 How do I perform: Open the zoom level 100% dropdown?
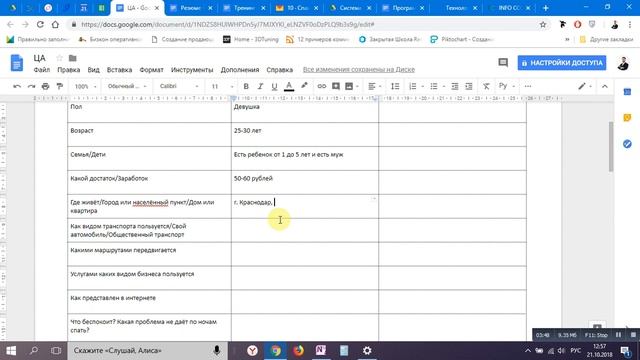tap(85, 87)
